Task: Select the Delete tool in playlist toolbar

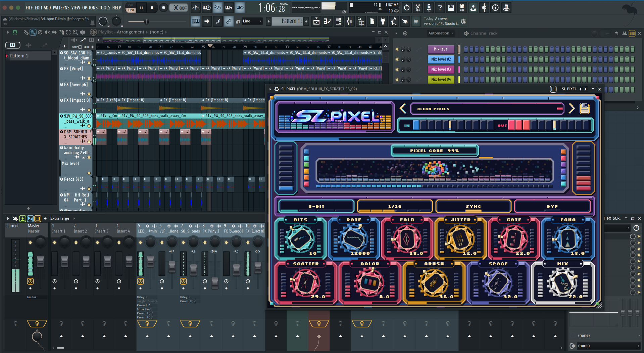Action: pyautogui.click(x=40, y=32)
